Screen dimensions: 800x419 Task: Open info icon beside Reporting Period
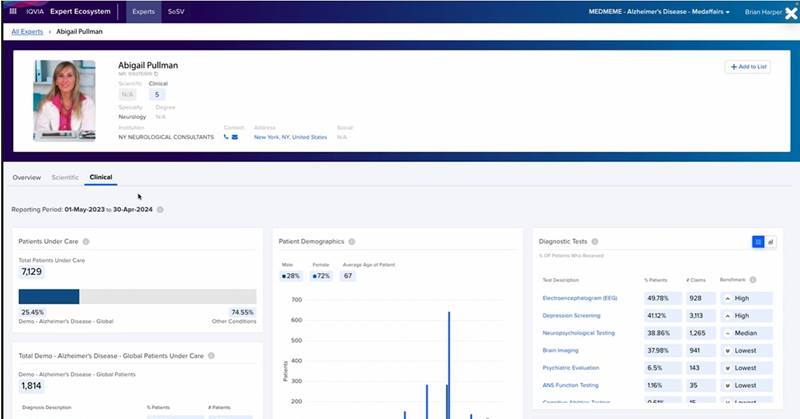click(160, 210)
